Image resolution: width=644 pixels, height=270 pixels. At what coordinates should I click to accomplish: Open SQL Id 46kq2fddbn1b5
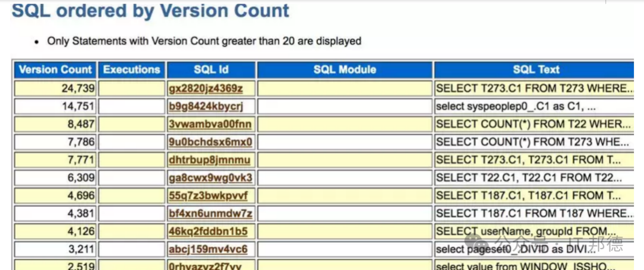(208, 231)
